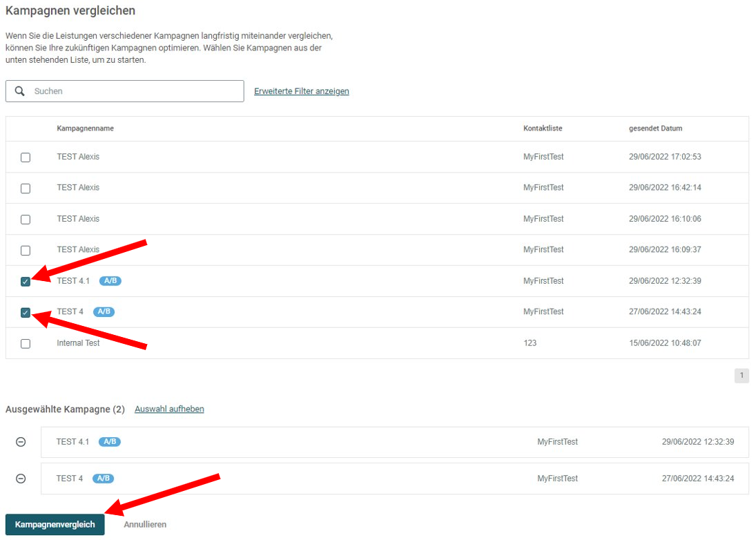The width and height of the screenshot is (756, 540).
Task: Click contact list value 123
Action: tap(530, 343)
